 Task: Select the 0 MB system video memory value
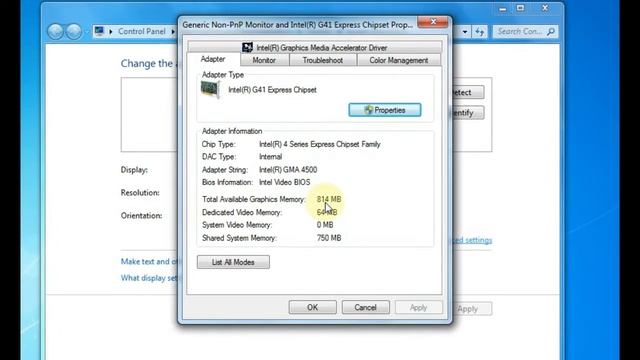pyautogui.click(x=325, y=225)
